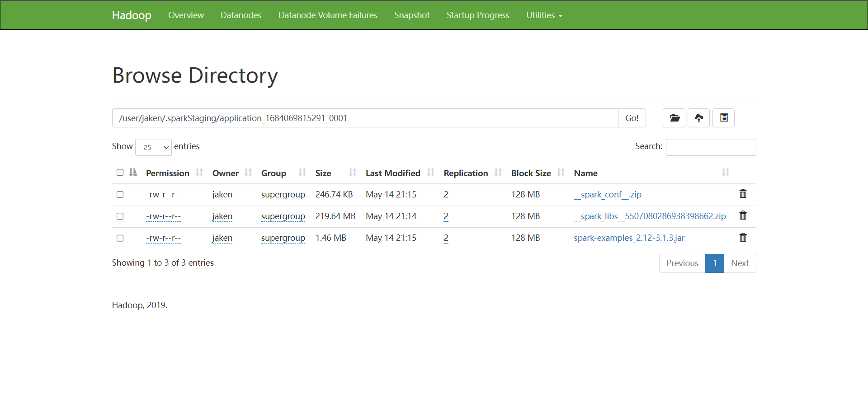868x403 pixels.
Task: Click Showing 1 to 3 of 3 entries text
Action: click(x=163, y=262)
